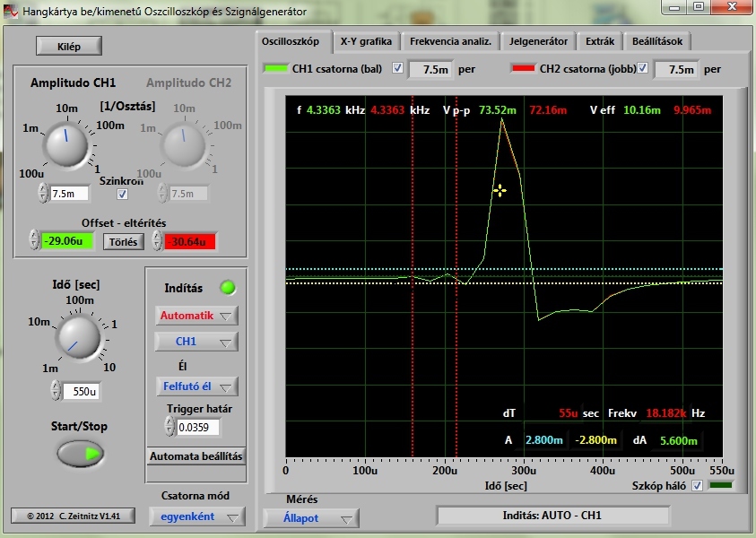Click the red V p-p 72.16m reading
This screenshot has width=756, height=538.
point(548,110)
